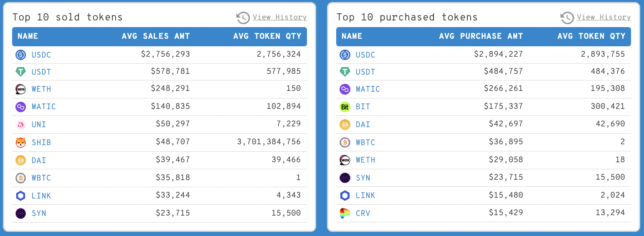Click the MATIC icon in sold tokens
Viewport: 644px width, 236px height.
click(x=20, y=107)
